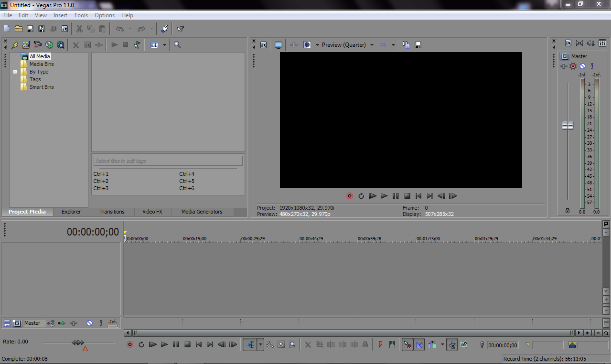Screen dimensions: 611x364
Task: Click the Capture Video camera icon
Action: coord(37,45)
